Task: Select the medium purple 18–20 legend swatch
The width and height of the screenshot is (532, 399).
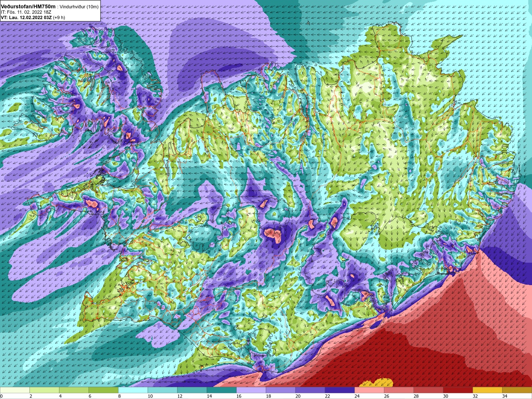Action: point(281,390)
